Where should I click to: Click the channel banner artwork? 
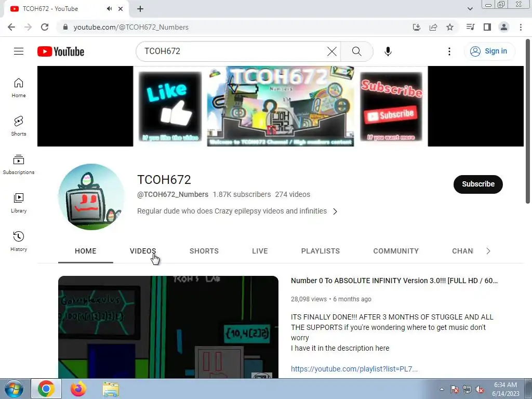coord(280,106)
